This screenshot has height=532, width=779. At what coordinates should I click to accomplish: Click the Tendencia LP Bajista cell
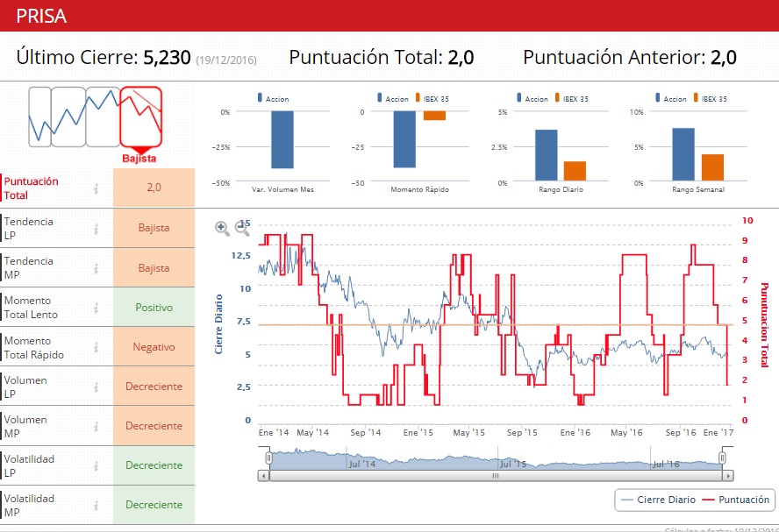pyautogui.click(x=154, y=228)
